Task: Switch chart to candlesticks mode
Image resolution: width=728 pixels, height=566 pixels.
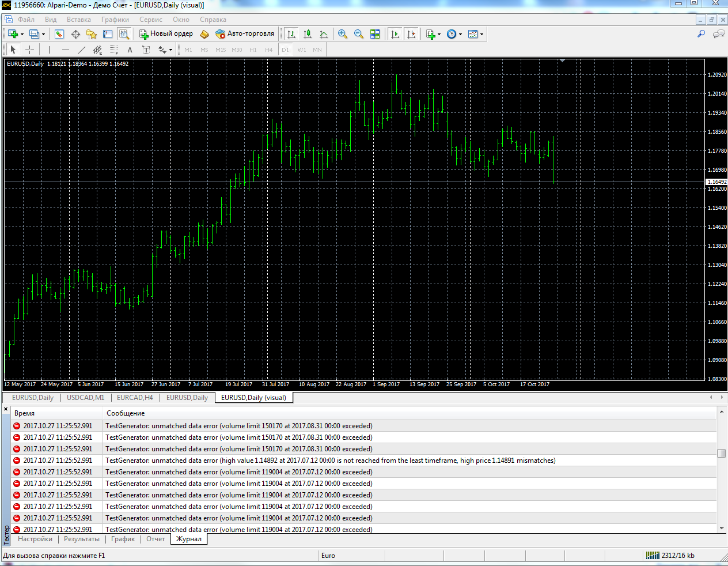Action: (x=308, y=34)
